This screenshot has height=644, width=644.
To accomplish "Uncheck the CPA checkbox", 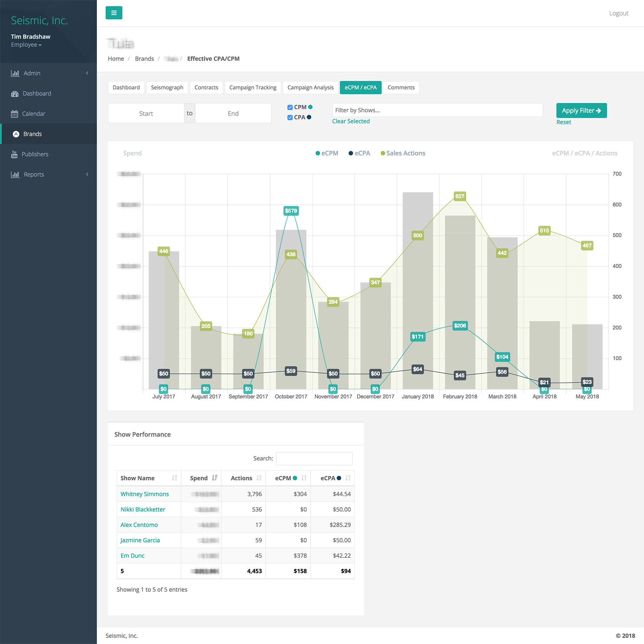I will click(290, 117).
